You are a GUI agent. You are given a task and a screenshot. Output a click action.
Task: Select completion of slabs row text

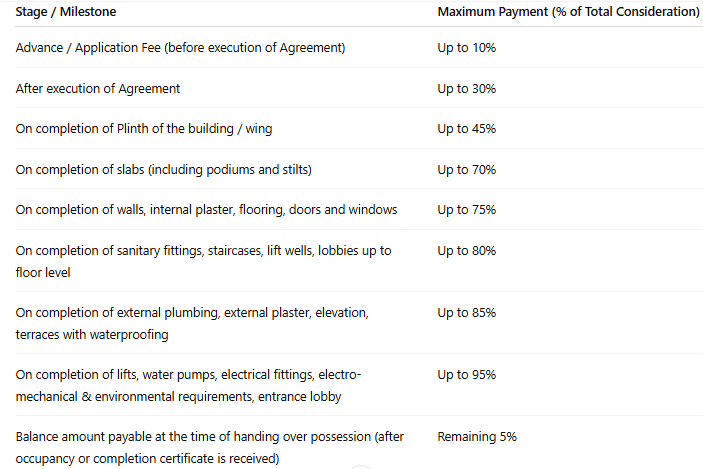(x=164, y=169)
